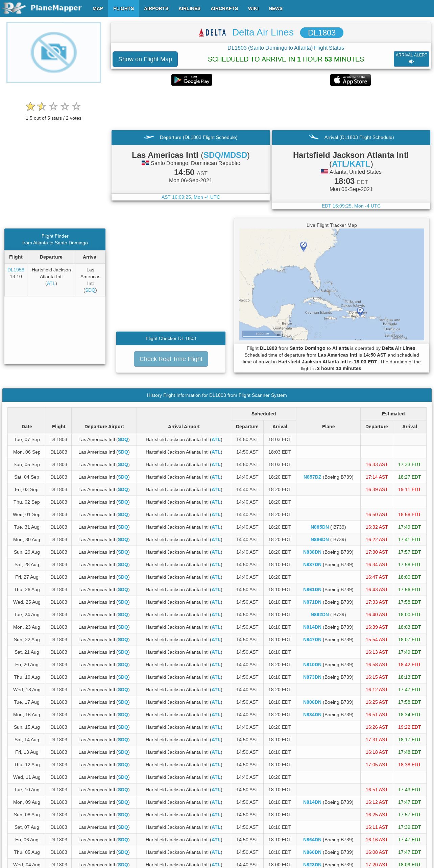Open the Google Play badge
434x868 pixels.
coord(192,80)
